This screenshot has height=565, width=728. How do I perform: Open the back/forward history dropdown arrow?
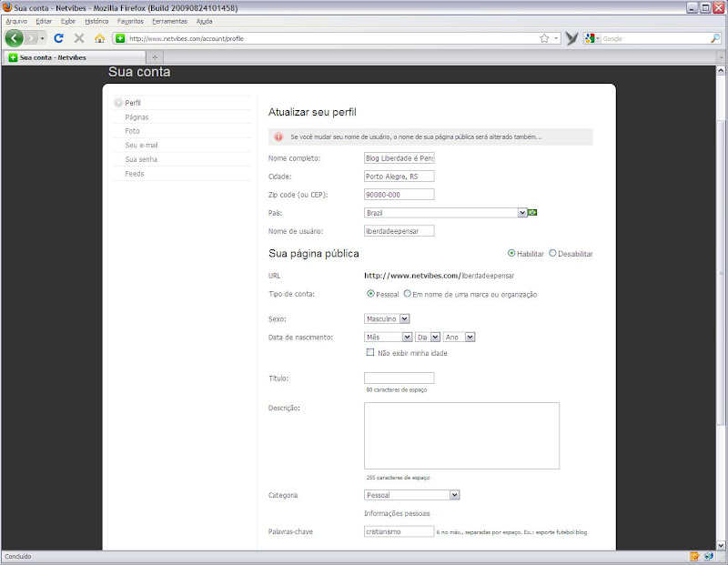click(x=42, y=38)
